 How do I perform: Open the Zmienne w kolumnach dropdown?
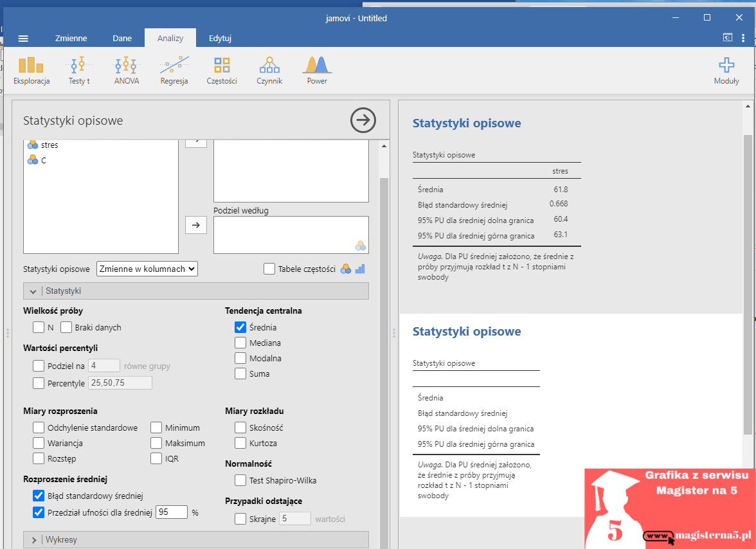pos(147,269)
